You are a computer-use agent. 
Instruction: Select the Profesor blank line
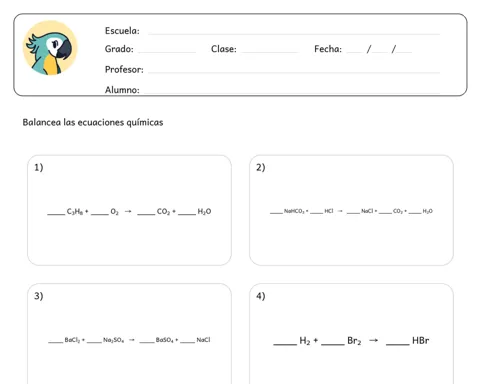tap(294, 72)
